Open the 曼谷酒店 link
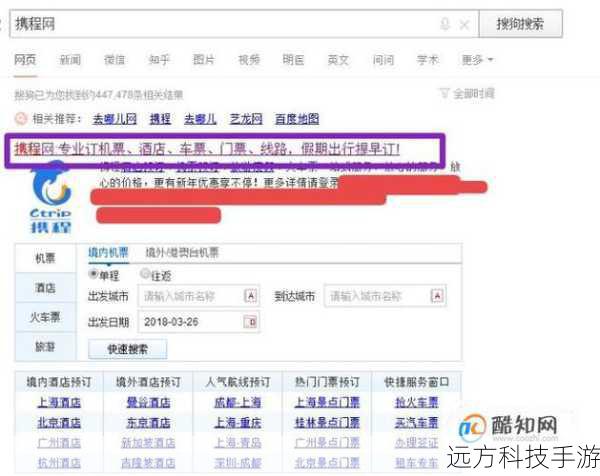This screenshot has height=476, width=600. click(148, 403)
